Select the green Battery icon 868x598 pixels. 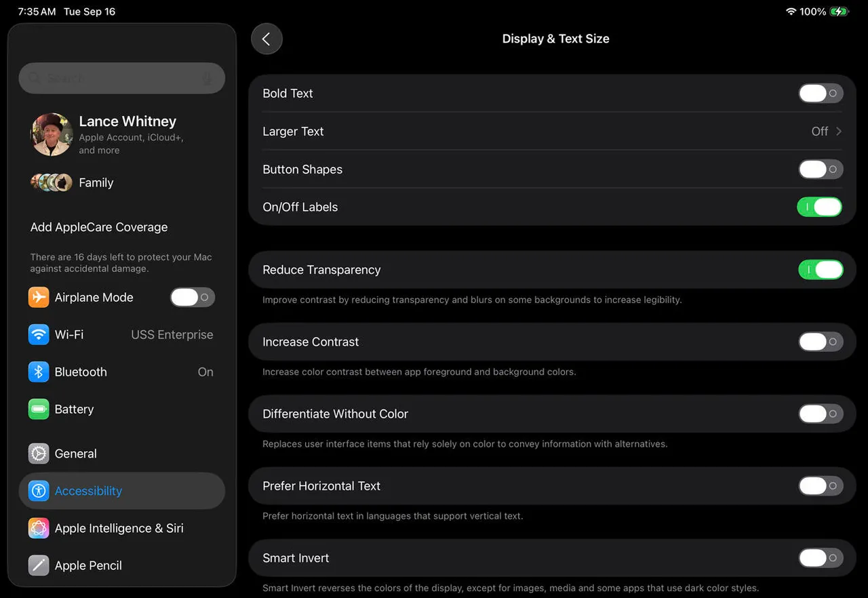[39, 410]
